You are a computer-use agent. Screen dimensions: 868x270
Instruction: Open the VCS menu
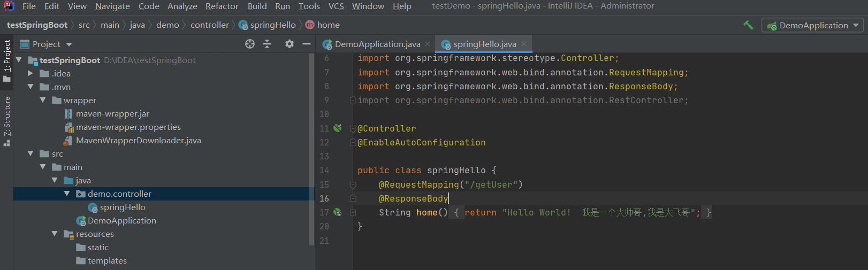point(336,6)
